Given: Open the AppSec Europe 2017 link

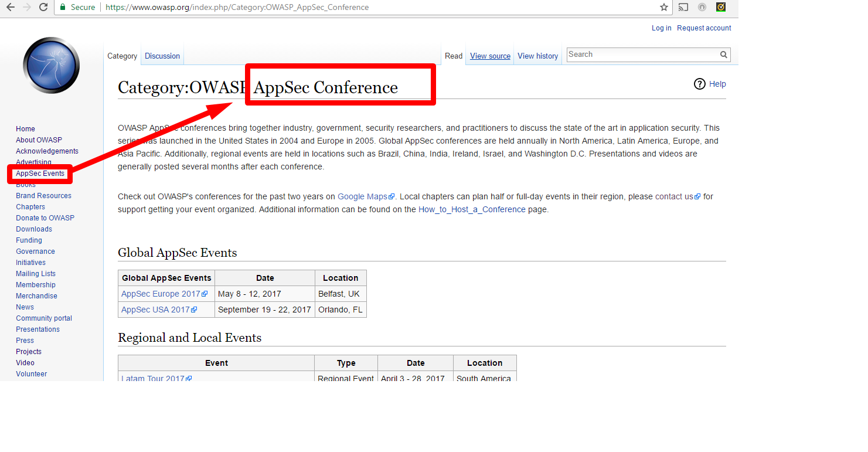Looking at the screenshot, I should pyautogui.click(x=165, y=294).
